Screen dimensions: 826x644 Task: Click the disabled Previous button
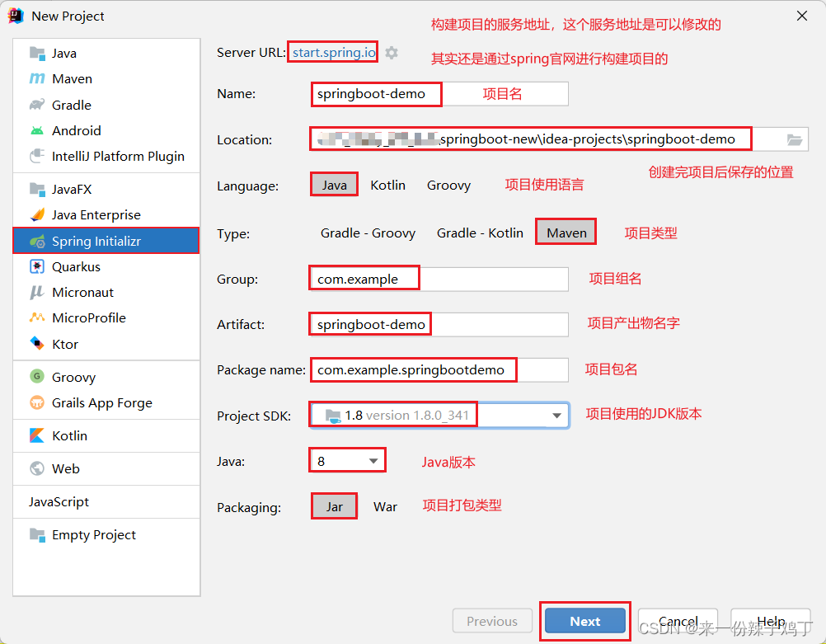[x=492, y=622]
